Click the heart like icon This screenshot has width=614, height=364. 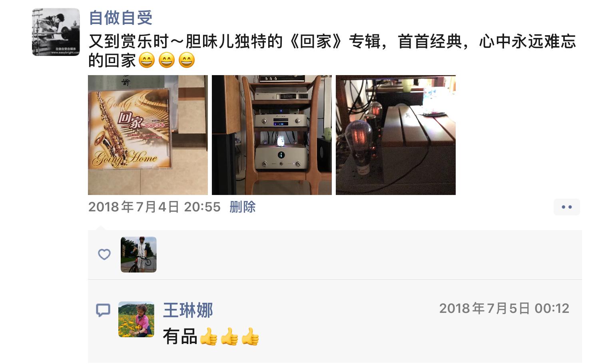pyautogui.click(x=104, y=255)
